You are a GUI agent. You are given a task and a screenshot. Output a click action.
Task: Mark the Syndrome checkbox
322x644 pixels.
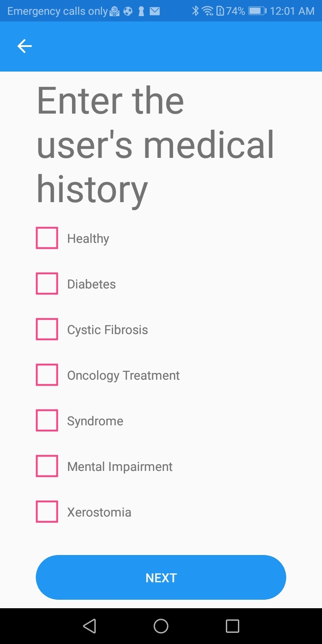[x=47, y=420]
